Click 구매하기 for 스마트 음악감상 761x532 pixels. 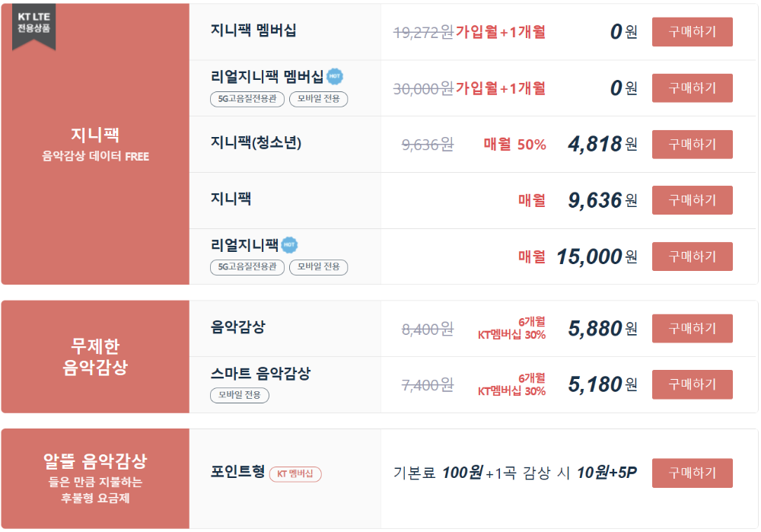692,384
